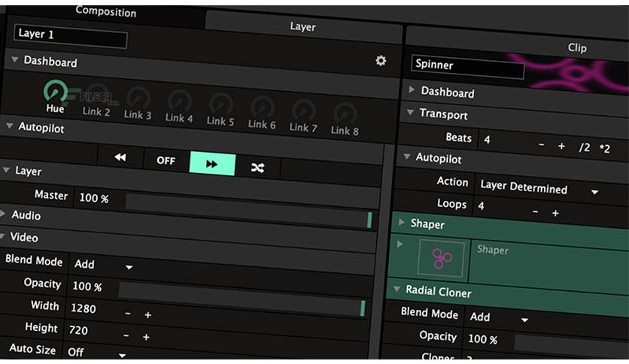
Task: Halve the Beats with /2
Action: click(585, 147)
